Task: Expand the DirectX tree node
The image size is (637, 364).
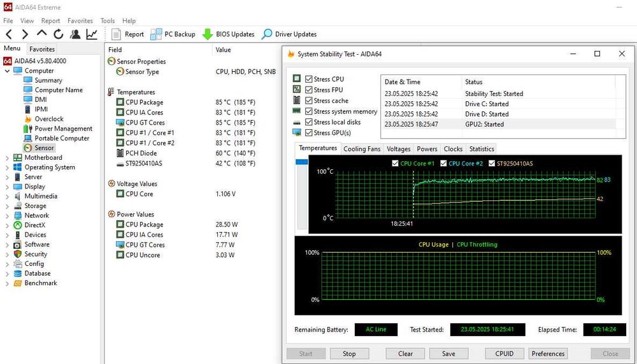Action: [7, 226]
